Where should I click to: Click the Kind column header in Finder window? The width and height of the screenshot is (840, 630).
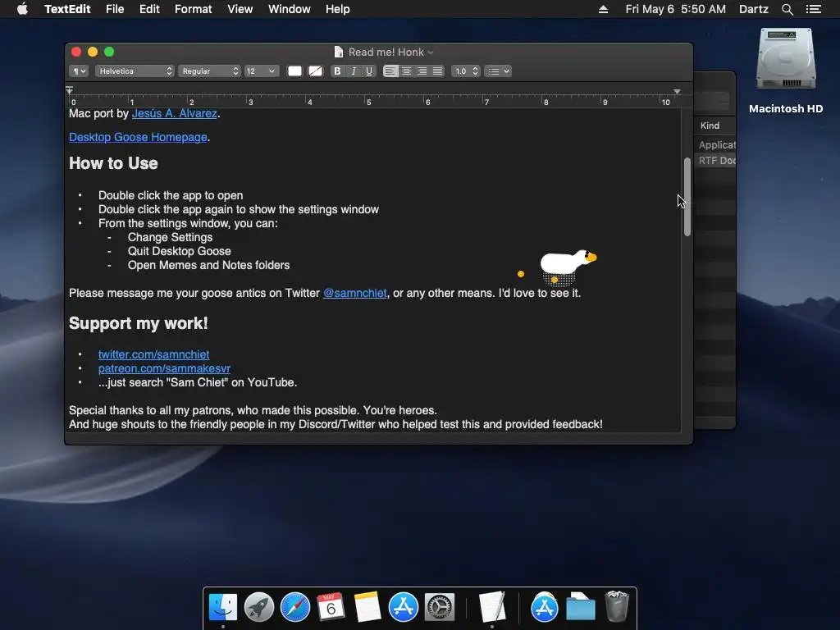(x=710, y=126)
